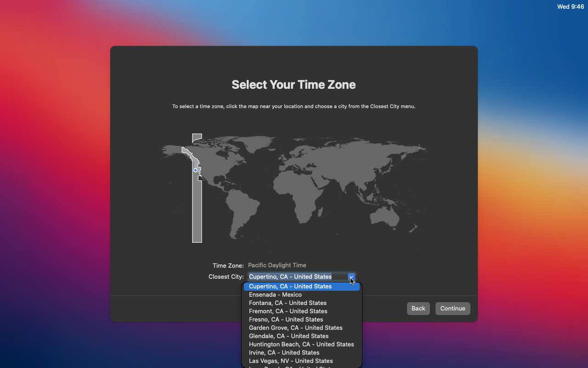The width and height of the screenshot is (588, 368).
Task: Select Cupertino, CA from the city list
Action: 290,286
